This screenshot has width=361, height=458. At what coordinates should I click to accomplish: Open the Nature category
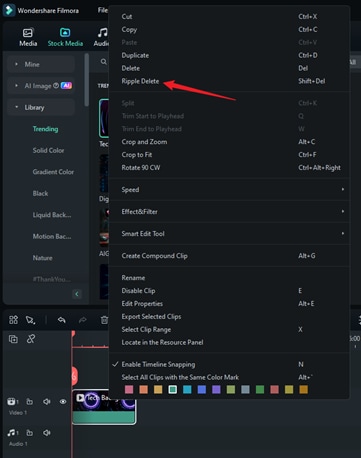coord(42,258)
